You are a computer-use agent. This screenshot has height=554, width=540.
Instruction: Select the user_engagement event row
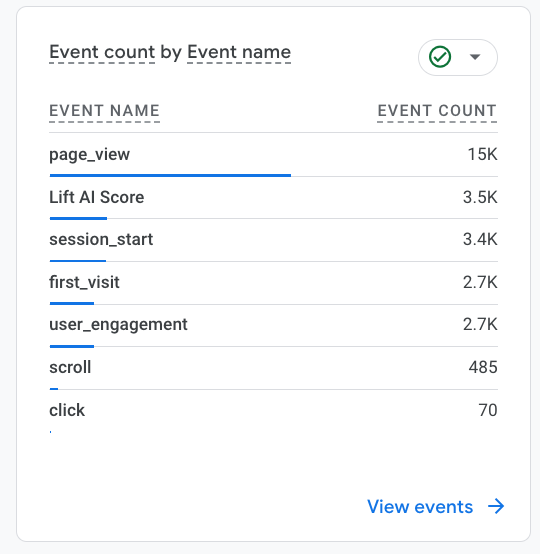(274, 326)
